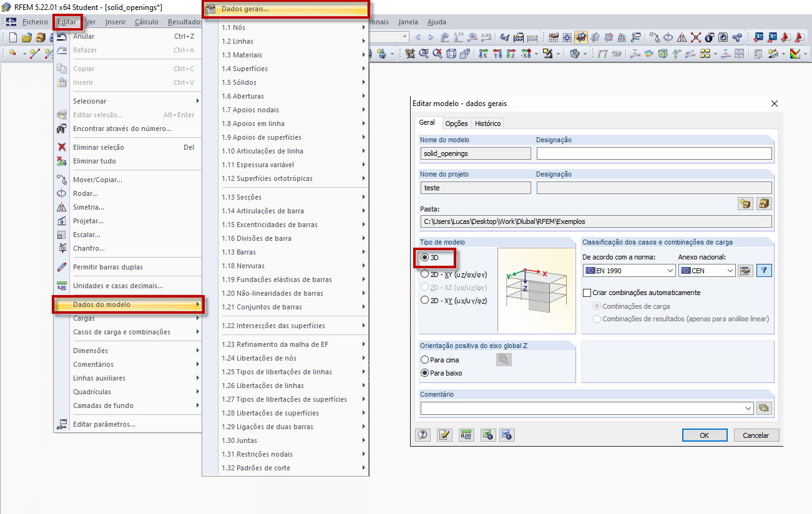812x514 pixels.
Task: Switch to the Histórico tab
Action: (x=488, y=124)
